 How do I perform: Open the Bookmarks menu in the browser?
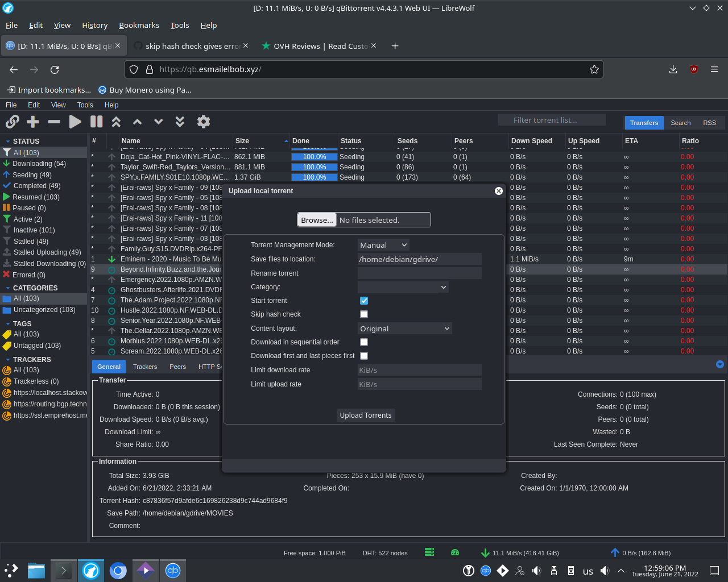click(x=139, y=25)
